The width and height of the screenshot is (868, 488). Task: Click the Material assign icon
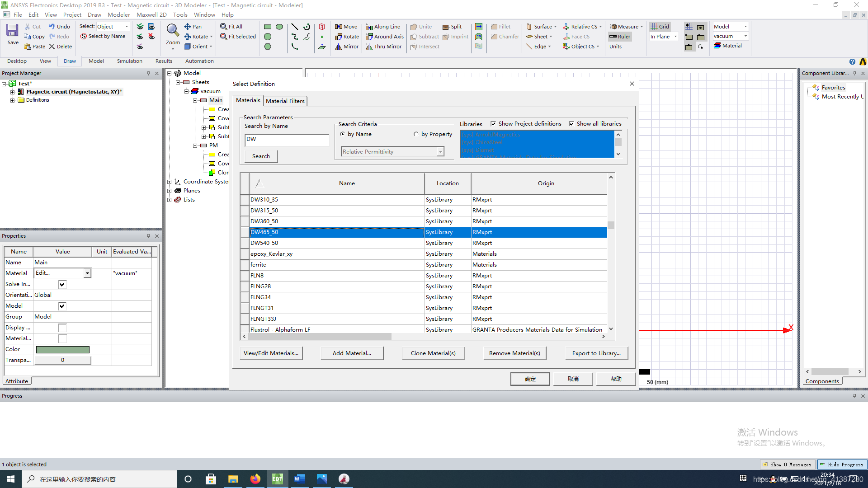point(728,46)
